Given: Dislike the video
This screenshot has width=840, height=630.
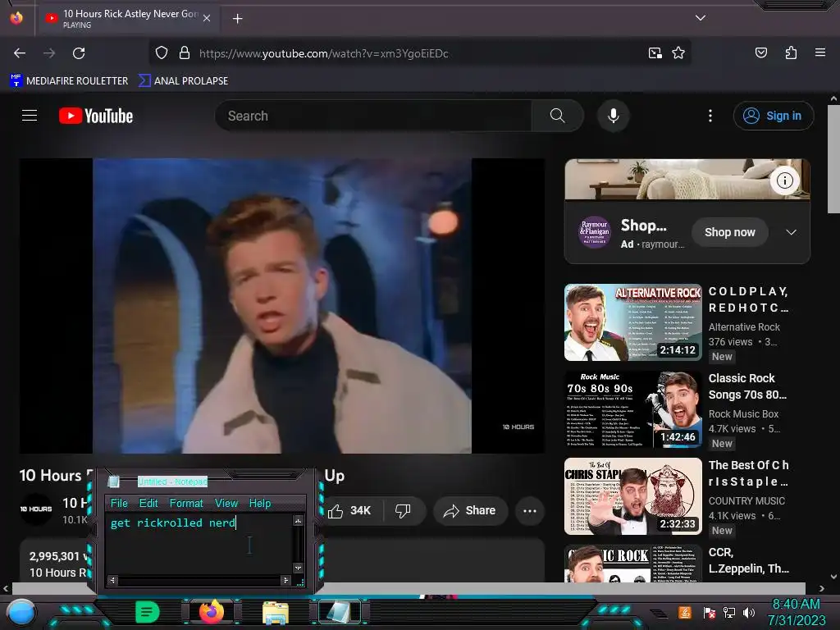Looking at the screenshot, I should pos(404,510).
